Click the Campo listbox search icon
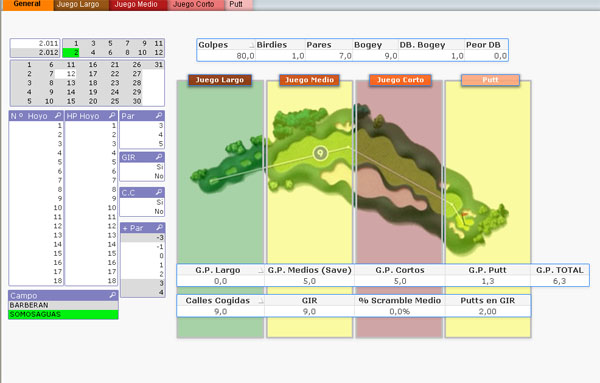The width and height of the screenshot is (600, 383). (112, 295)
